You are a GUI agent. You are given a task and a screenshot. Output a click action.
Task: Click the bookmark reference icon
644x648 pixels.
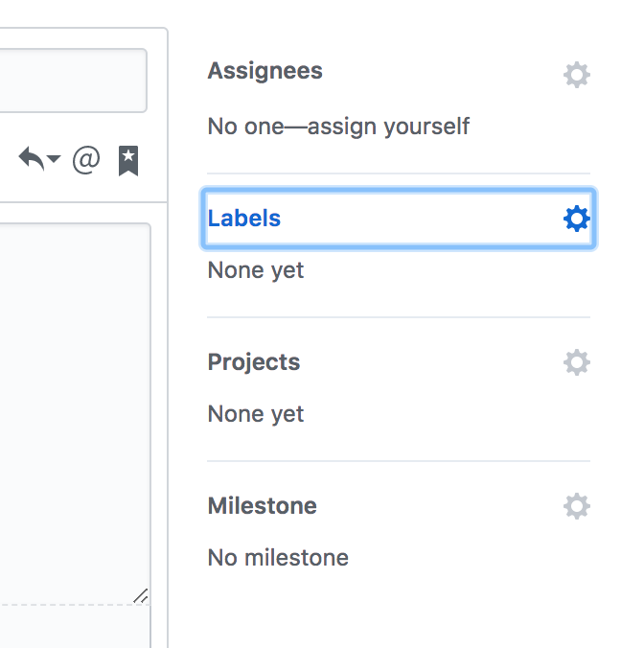point(128,161)
